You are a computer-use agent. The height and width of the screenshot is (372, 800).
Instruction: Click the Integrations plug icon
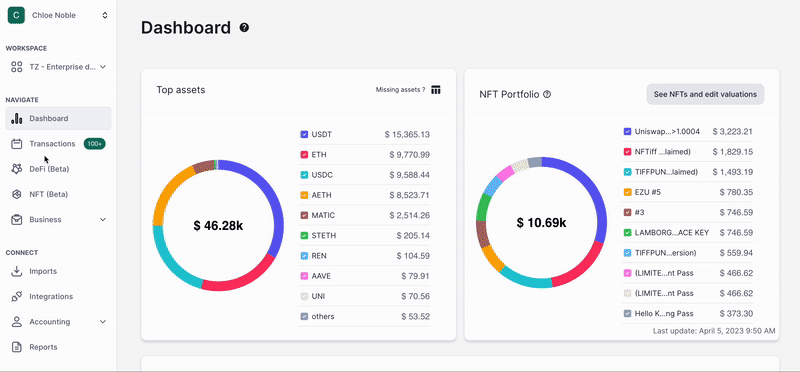[17, 296]
